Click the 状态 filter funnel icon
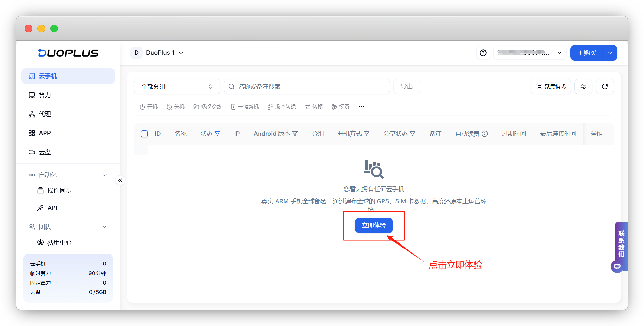This screenshot has width=644, height=326. click(x=218, y=134)
